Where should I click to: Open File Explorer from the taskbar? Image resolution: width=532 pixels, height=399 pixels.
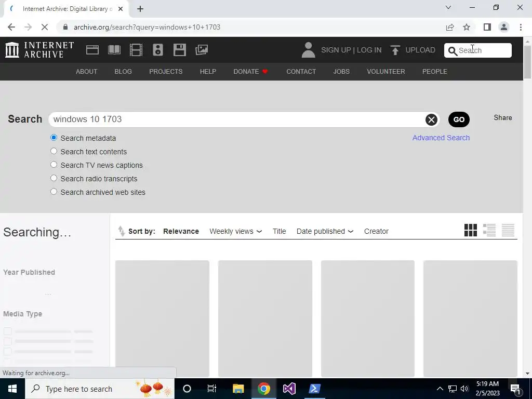(x=238, y=389)
